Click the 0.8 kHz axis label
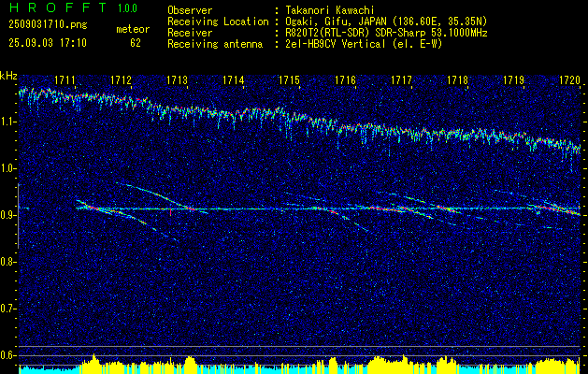Screen dimensions: 588x374 click(x=8, y=262)
